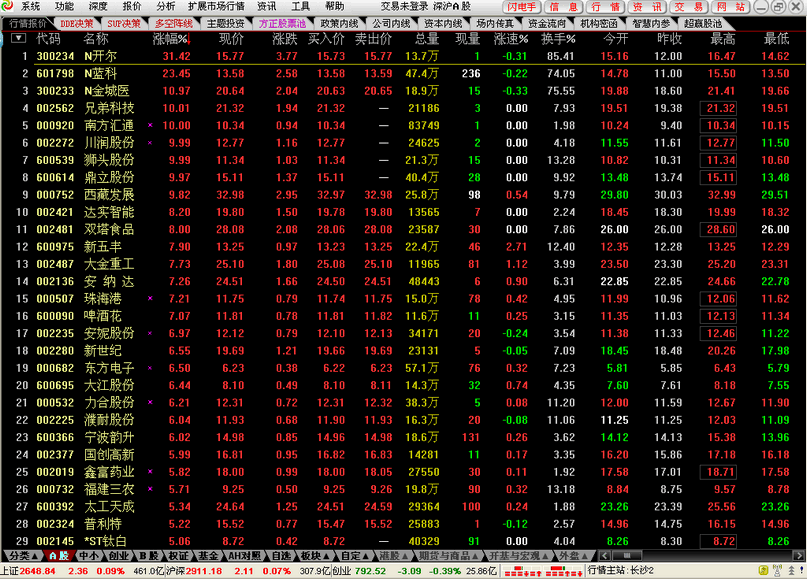Click the 闪电手 button
Screen dimensions: 807x579
(x=521, y=7)
